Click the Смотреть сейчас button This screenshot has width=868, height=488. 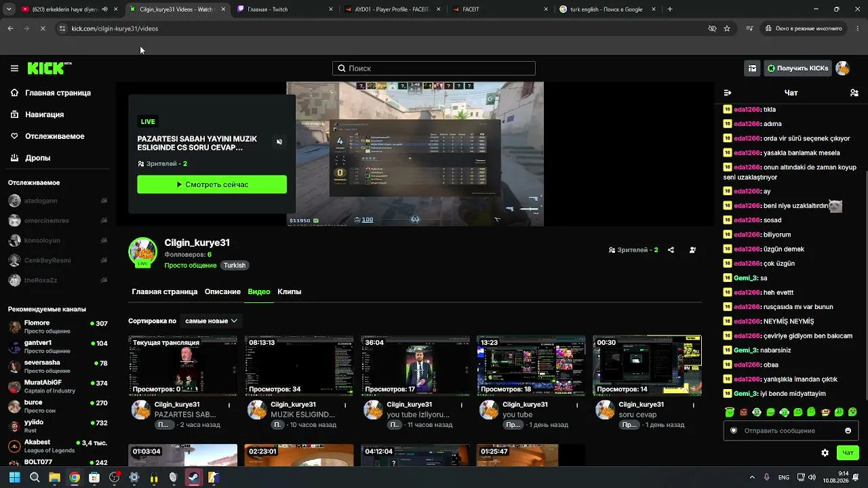[212, 184]
